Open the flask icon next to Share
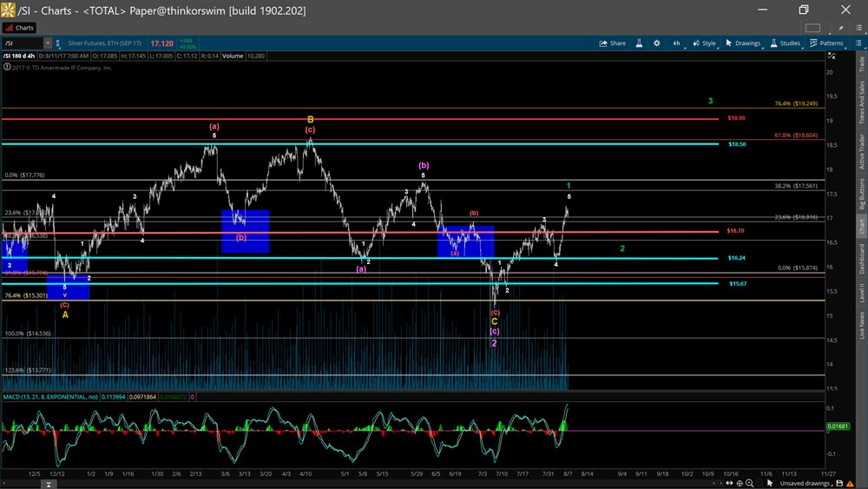Image resolution: width=868 pixels, height=489 pixels. click(640, 43)
